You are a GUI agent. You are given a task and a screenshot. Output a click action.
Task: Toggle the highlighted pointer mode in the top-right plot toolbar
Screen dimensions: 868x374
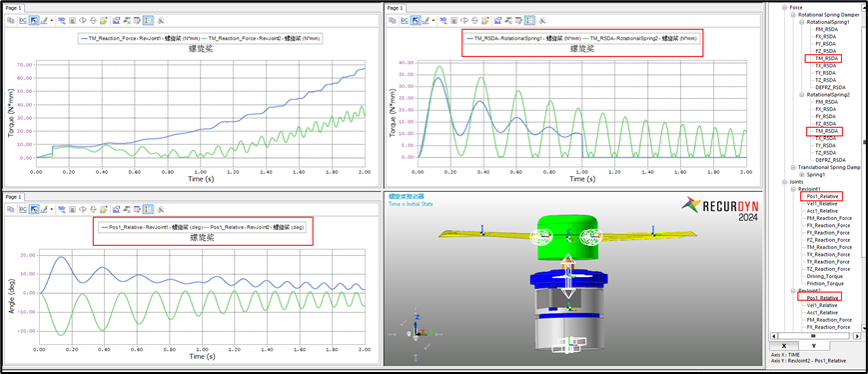tap(416, 21)
